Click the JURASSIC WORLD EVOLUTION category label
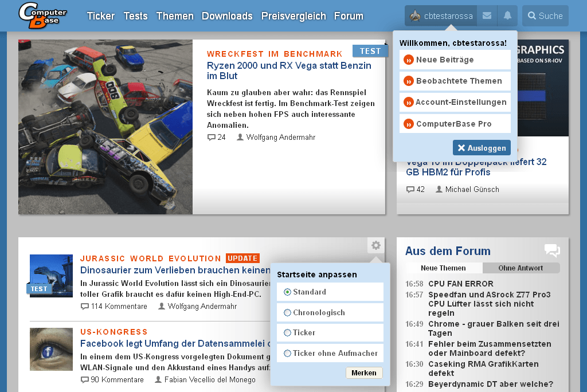The height and width of the screenshot is (392, 587). coord(151,258)
